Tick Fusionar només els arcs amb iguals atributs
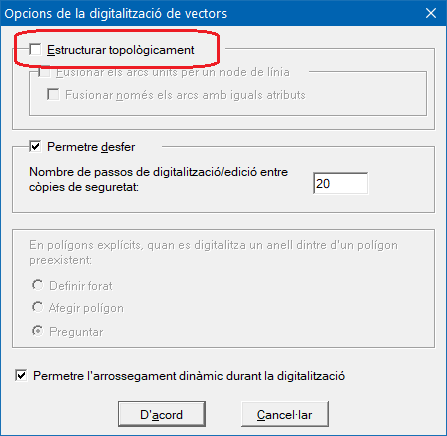The image size is (447, 436). point(53,95)
